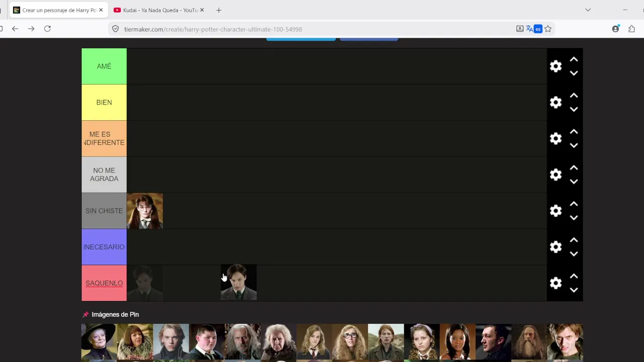Expand the tab search dropdown chevron
Viewport: 644px width, 362px height.
pos(588,10)
